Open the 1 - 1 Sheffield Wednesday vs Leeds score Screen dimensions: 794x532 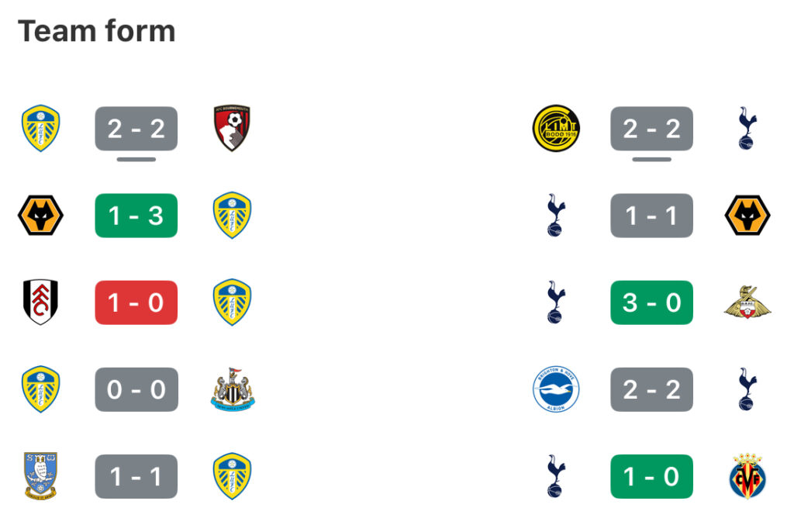tap(136, 476)
